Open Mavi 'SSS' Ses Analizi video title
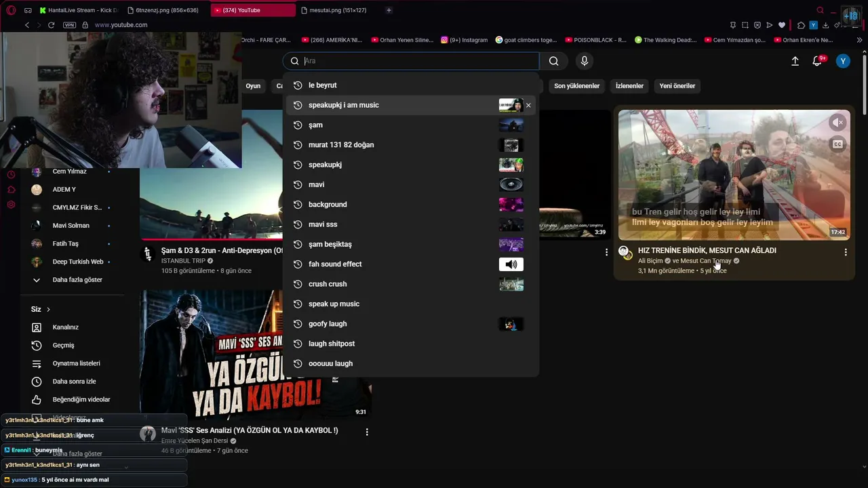 pyautogui.click(x=250, y=430)
